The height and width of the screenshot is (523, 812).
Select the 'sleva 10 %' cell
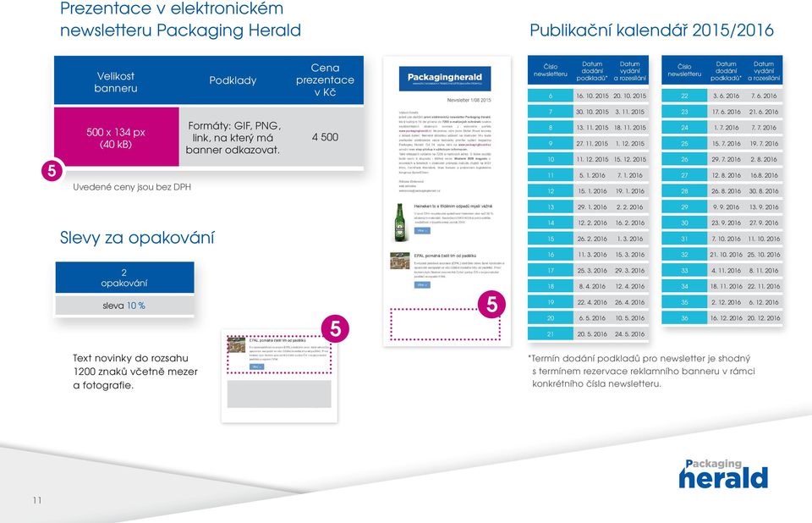click(124, 306)
